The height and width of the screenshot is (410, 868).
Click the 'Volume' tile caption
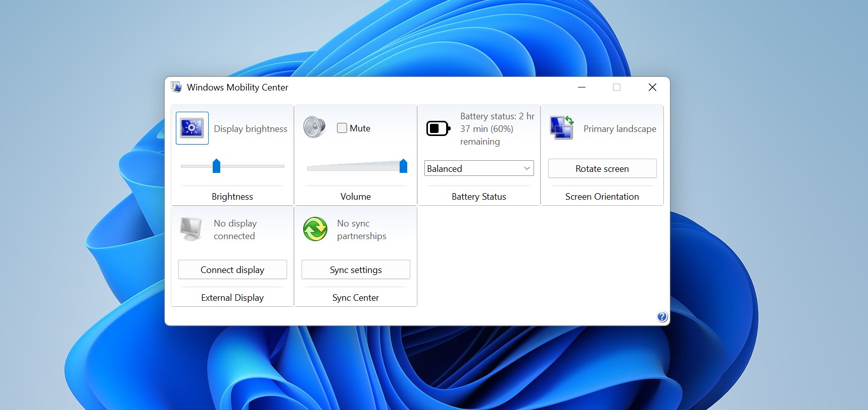point(356,196)
